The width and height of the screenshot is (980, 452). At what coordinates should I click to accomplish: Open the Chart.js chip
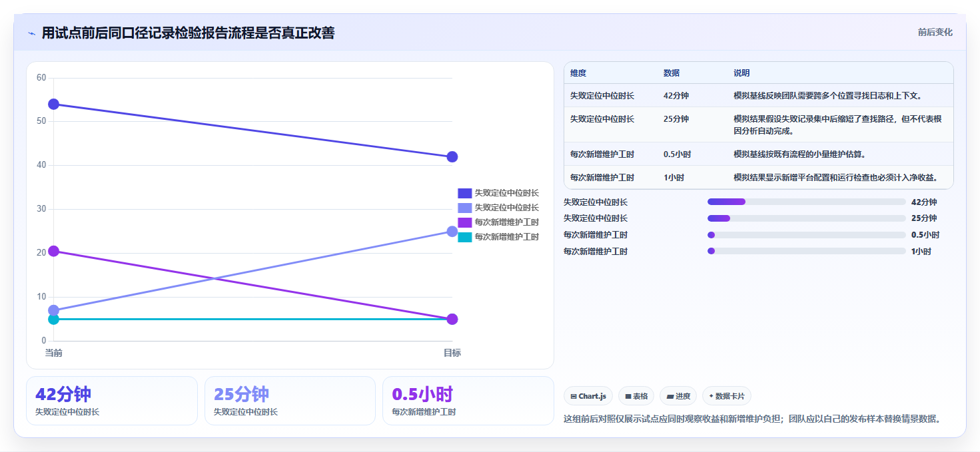(x=588, y=396)
